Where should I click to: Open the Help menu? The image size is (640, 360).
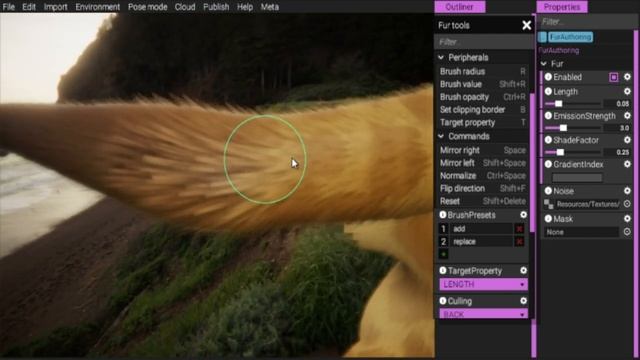245,7
